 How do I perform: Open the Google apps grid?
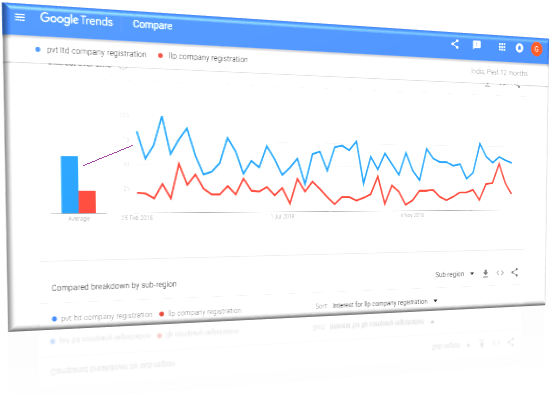502,47
